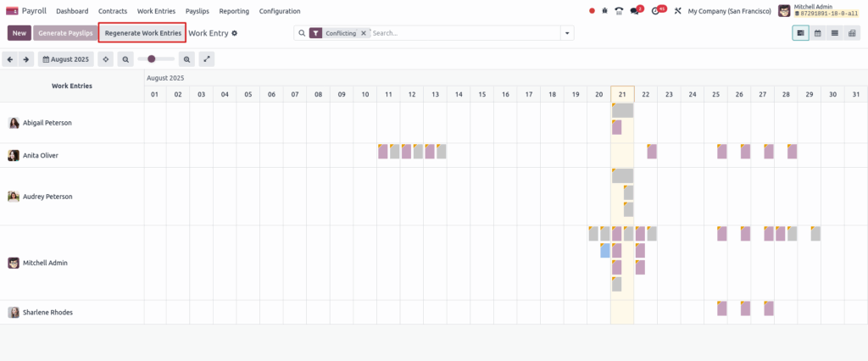Screen dimensions: 868x361
Task: Click the August 2025 timeline header label
Action: 165,78
